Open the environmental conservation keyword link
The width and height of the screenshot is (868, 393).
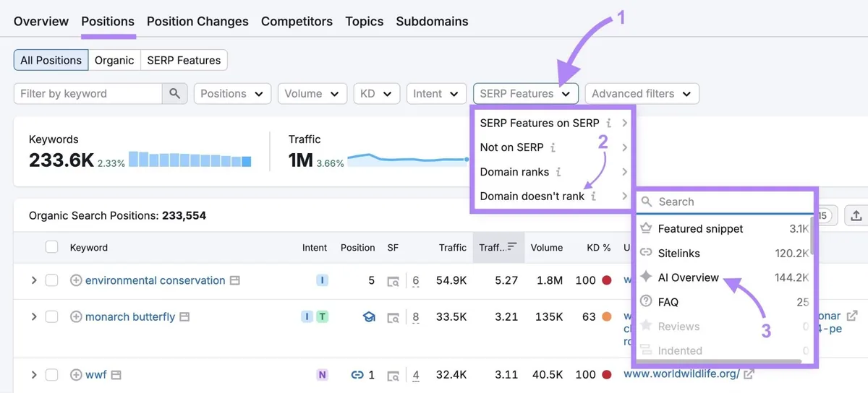pos(156,280)
